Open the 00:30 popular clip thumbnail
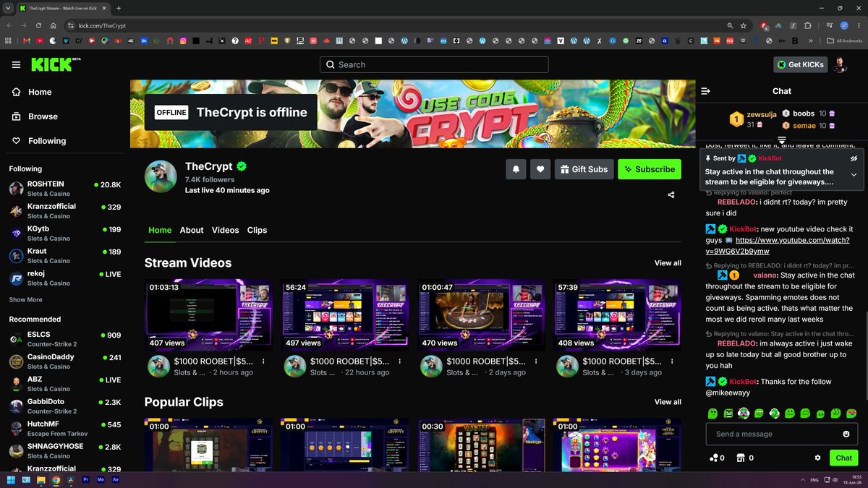This screenshot has height=488, width=868. (480, 445)
